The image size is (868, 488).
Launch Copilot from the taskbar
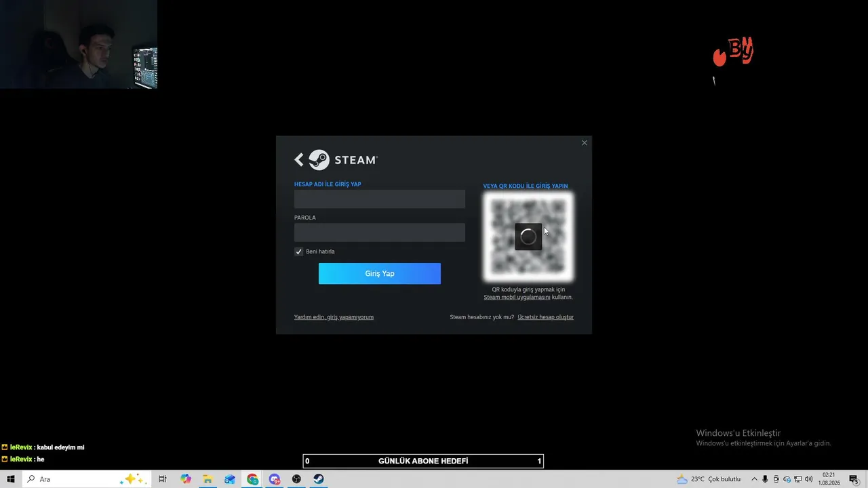point(186,479)
